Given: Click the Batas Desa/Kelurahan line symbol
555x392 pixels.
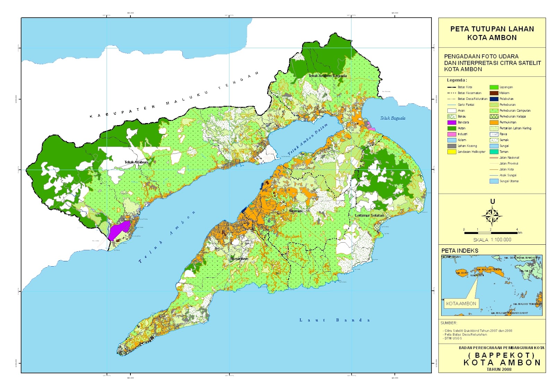Looking at the screenshot, I should coord(452,99).
